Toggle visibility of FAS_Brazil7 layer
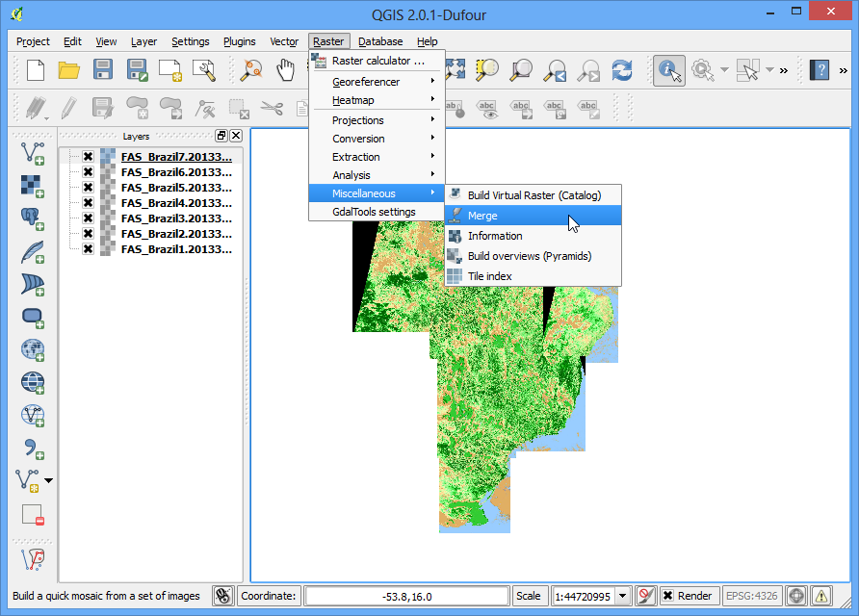The height and width of the screenshot is (616, 859). click(88, 157)
